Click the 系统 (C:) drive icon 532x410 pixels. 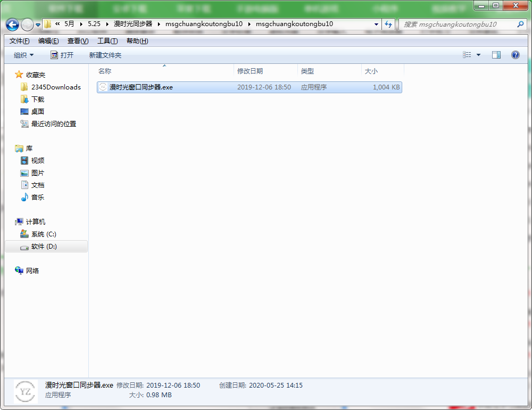pyautogui.click(x=24, y=234)
